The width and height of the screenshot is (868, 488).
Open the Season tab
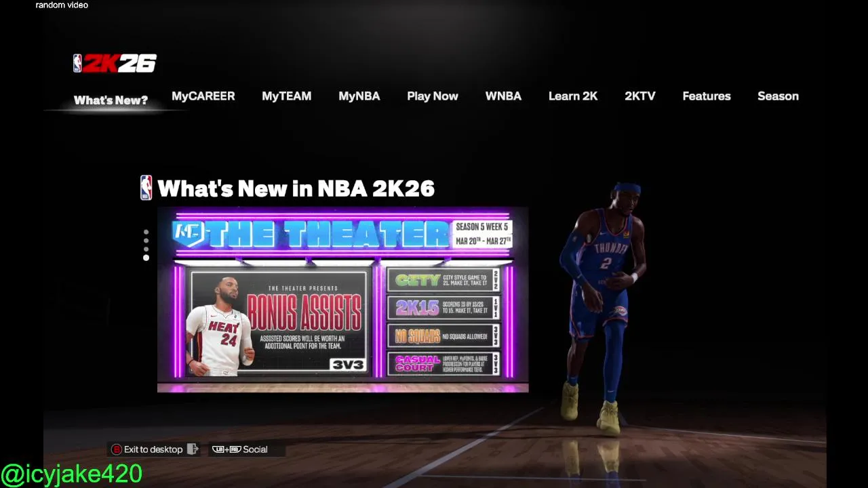click(x=778, y=96)
